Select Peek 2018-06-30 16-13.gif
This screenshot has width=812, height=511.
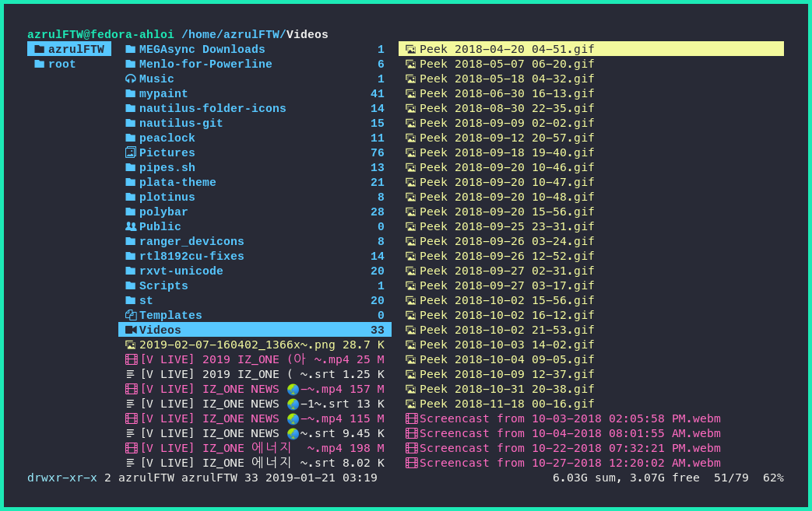pos(591,93)
